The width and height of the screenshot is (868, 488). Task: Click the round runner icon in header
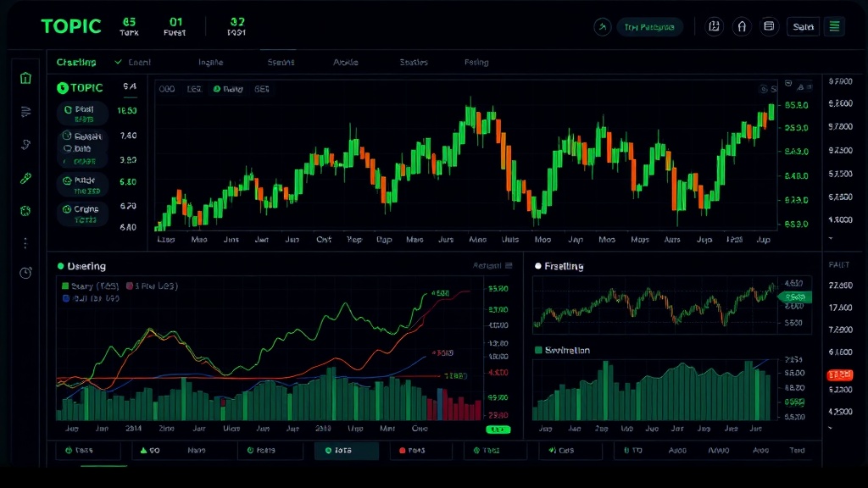(603, 26)
